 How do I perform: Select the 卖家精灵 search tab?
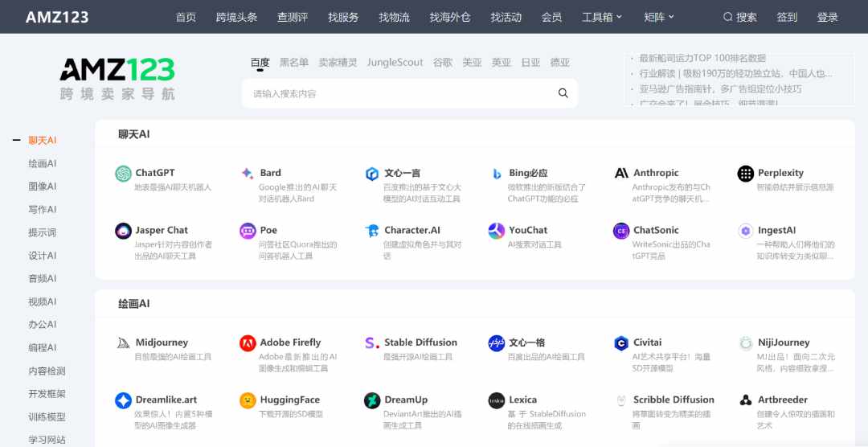pyautogui.click(x=338, y=63)
